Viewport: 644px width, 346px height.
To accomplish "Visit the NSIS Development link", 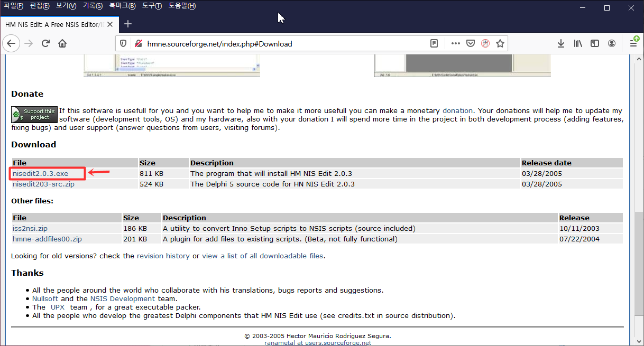I will point(123,299).
